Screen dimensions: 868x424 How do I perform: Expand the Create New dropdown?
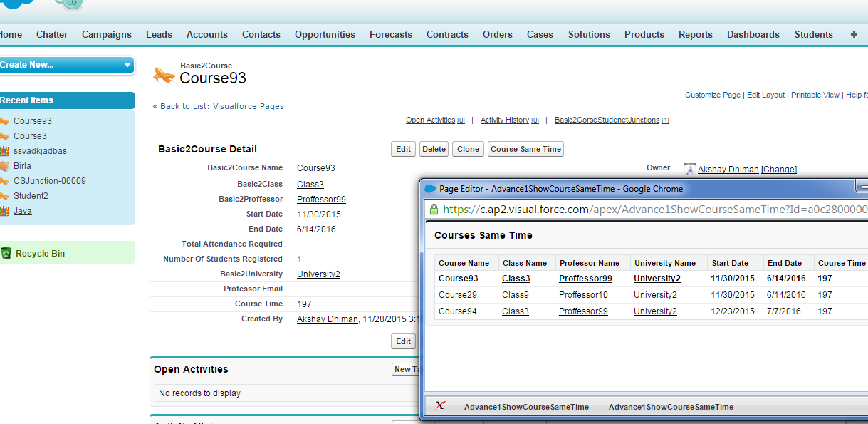(x=127, y=65)
